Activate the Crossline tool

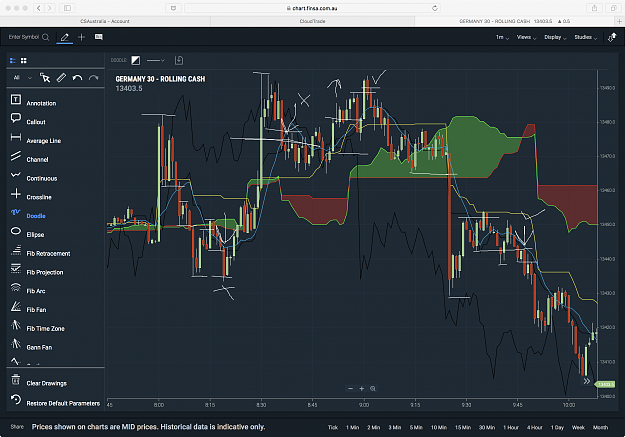coord(31,196)
